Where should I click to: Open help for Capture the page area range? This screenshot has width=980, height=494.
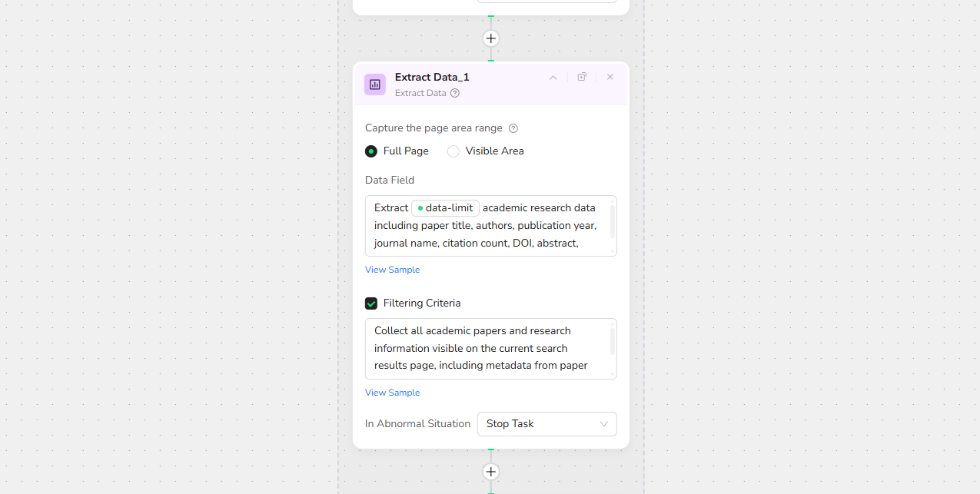click(x=513, y=128)
